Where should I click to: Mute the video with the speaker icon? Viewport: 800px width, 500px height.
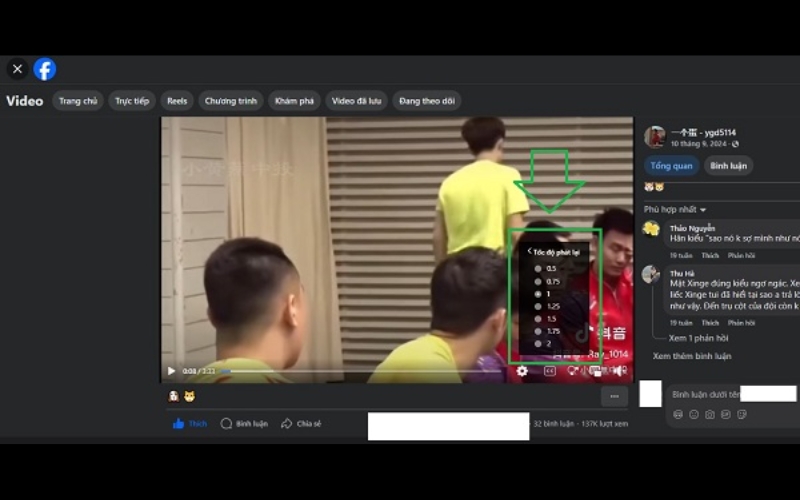[619, 371]
